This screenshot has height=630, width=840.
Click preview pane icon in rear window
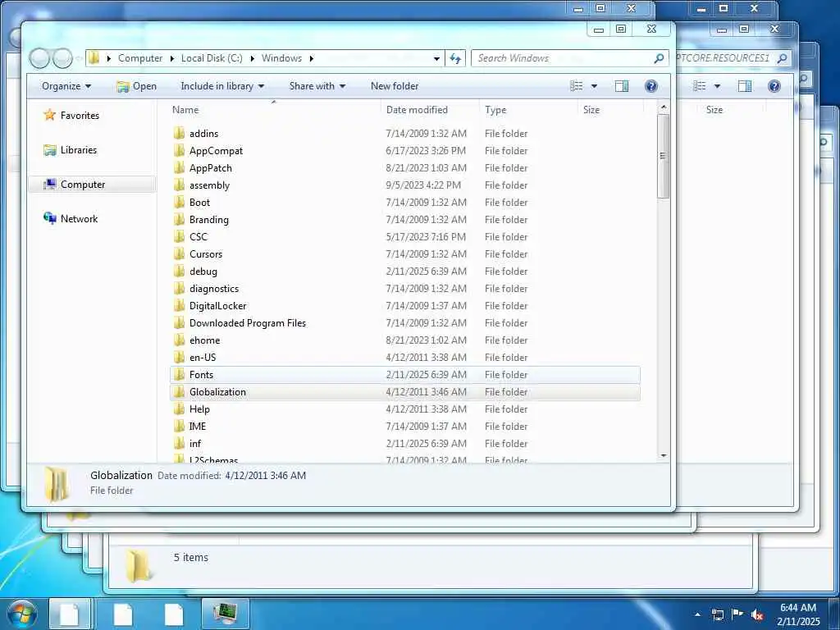point(745,85)
